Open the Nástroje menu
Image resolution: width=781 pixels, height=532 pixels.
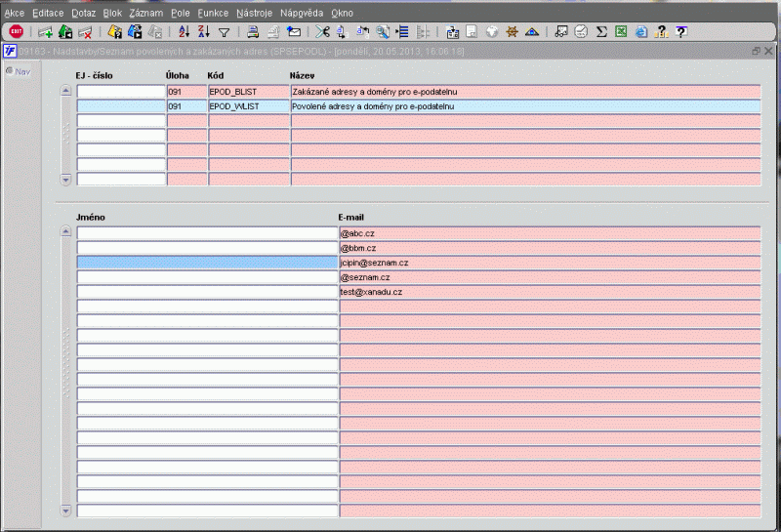(x=254, y=13)
